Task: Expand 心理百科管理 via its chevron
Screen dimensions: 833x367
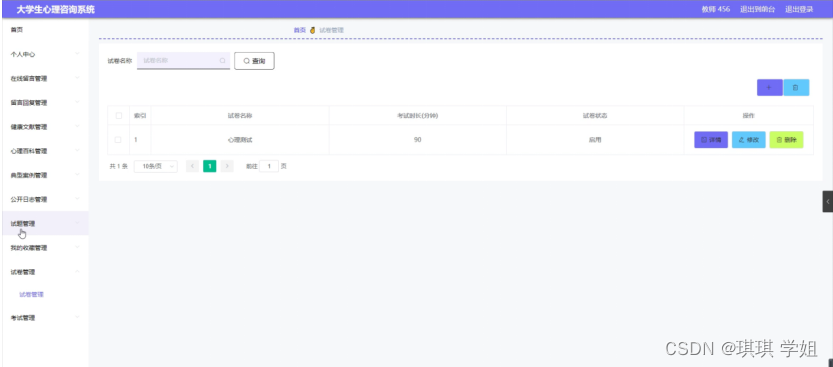Action: point(77,150)
